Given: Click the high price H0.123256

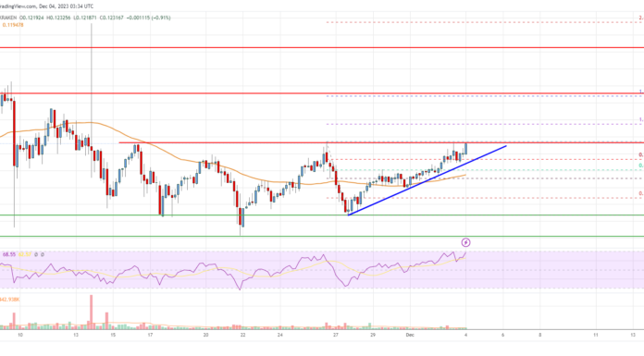Looking at the screenshot, I should [x=58, y=18].
